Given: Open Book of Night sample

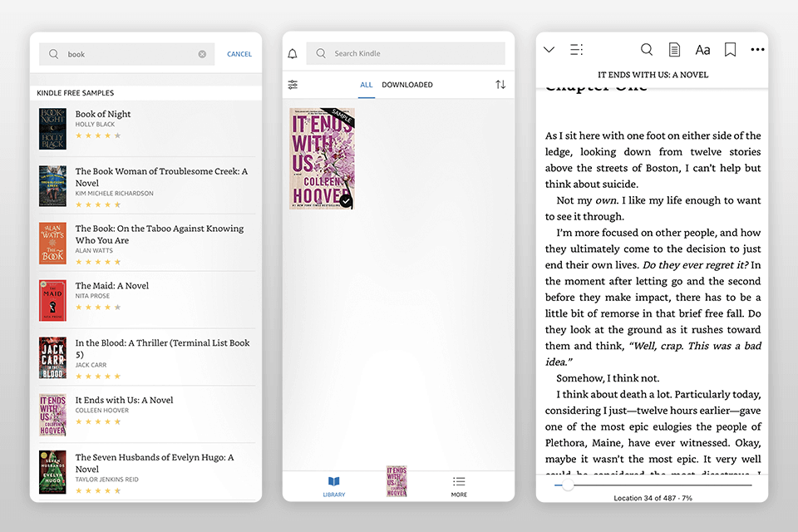Looking at the screenshot, I should tap(146, 128).
